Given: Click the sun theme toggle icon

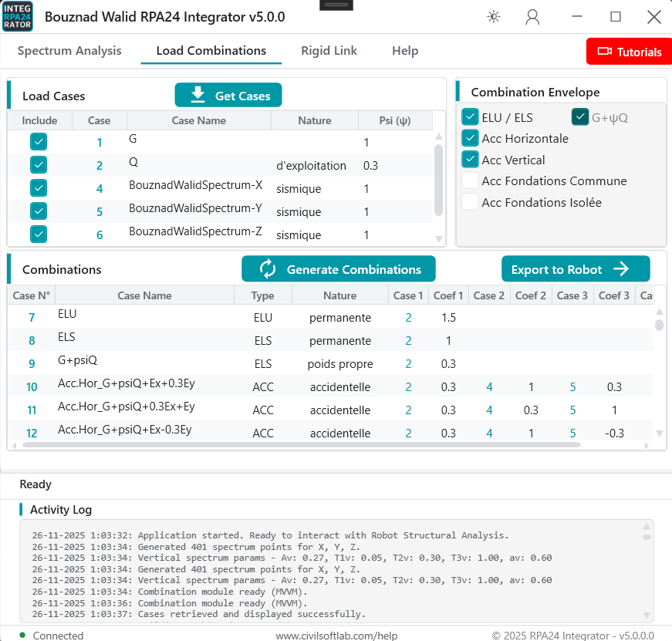Looking at the screenshot, I should (x=493, y=17).
